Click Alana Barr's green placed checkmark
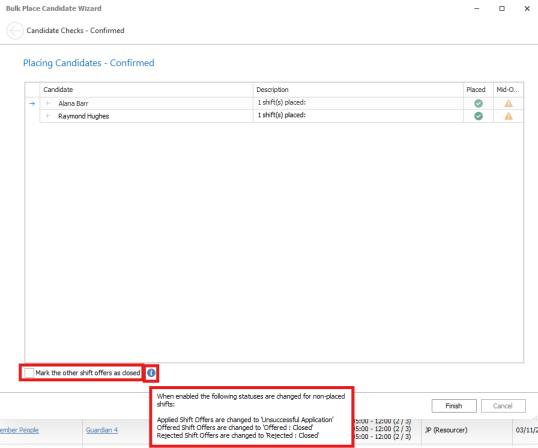 [x=478, y=103]
